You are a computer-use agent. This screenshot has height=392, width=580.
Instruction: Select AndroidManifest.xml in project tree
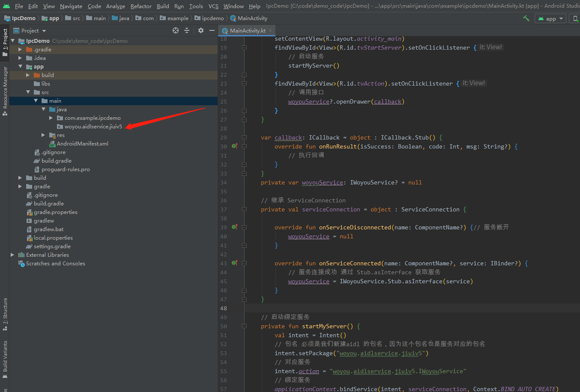[82, 143]
